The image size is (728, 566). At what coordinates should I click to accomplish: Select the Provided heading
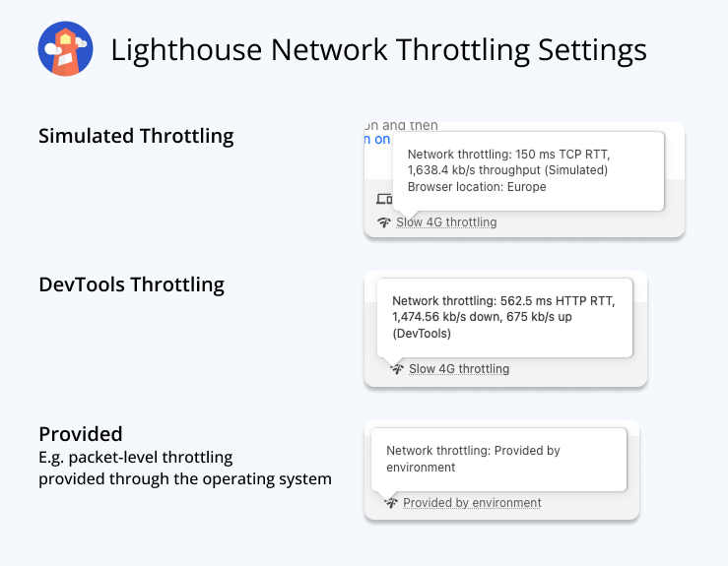pyautogui.click(x=81, y=434)
